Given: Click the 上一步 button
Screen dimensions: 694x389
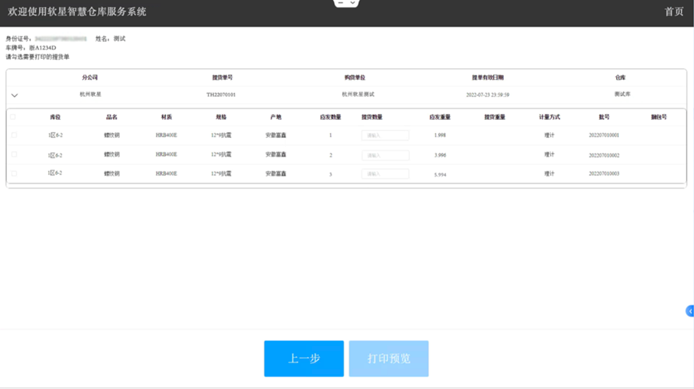Looking at the screenshot, I should (304, 358).
